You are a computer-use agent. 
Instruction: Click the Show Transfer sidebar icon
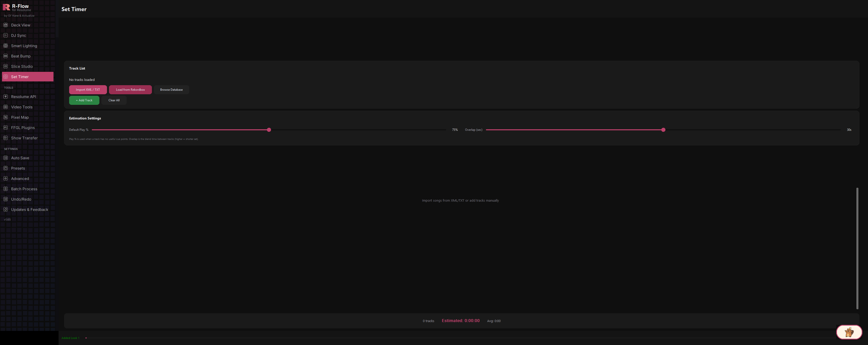click(x=5, y=138)
